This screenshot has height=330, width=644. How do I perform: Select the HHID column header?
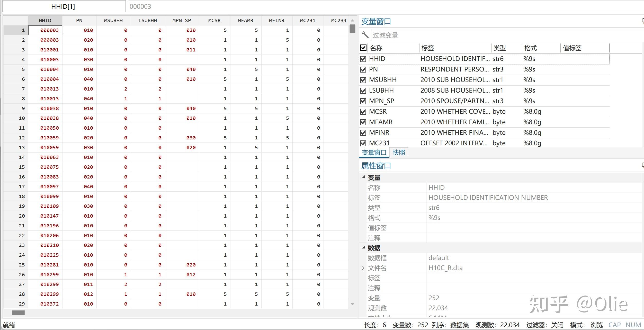(45, 20)
